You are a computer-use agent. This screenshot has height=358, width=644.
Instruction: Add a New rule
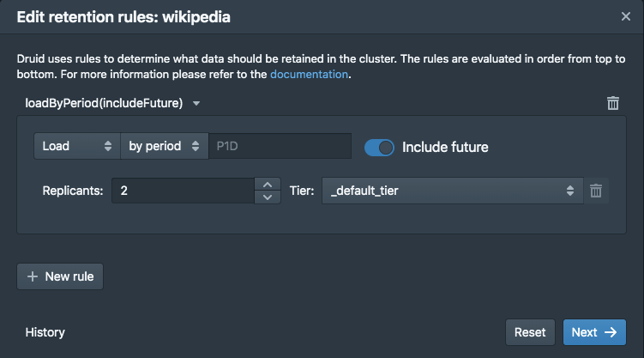(60, 276)
